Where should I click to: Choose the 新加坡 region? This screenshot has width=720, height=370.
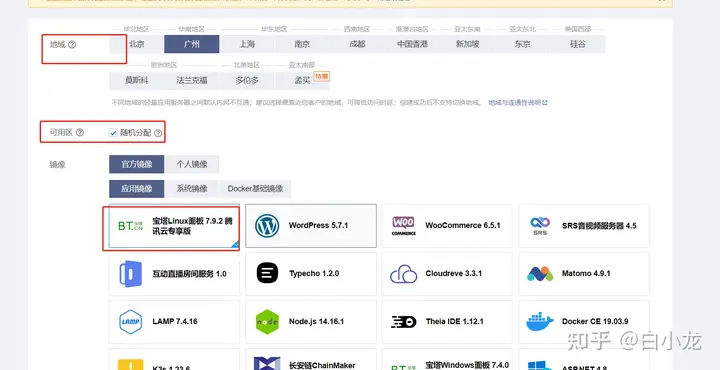click(x=467, y=44)
